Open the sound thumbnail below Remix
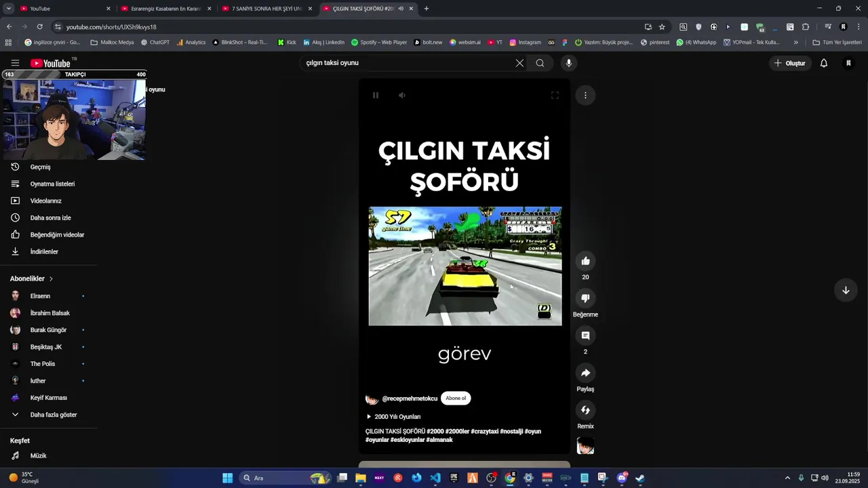868x488 pixels. (585, 446)
